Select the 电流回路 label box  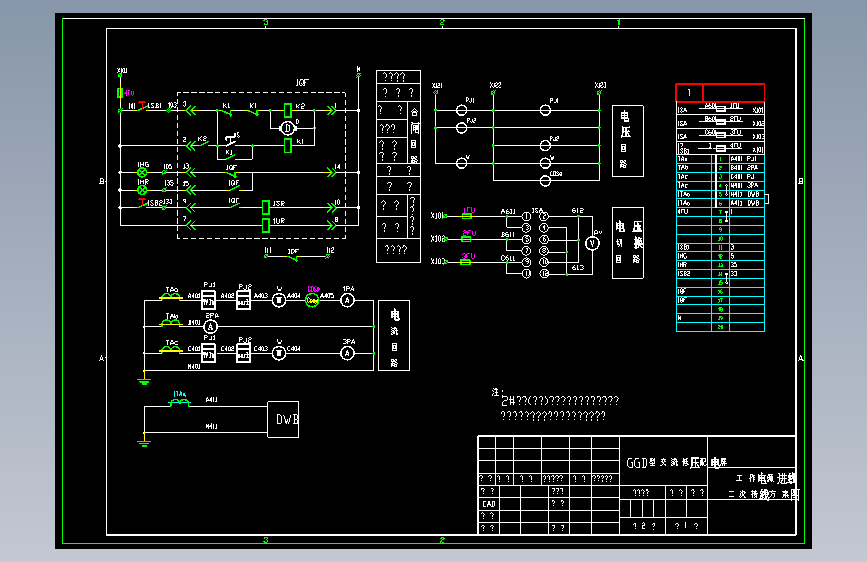tap(394, 336)
